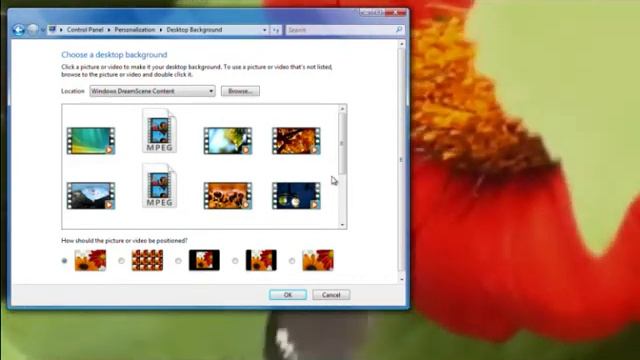This screenshot has height=360, width=640.
Task: Click the Forward navigation arrow
Action: [33, 30]
